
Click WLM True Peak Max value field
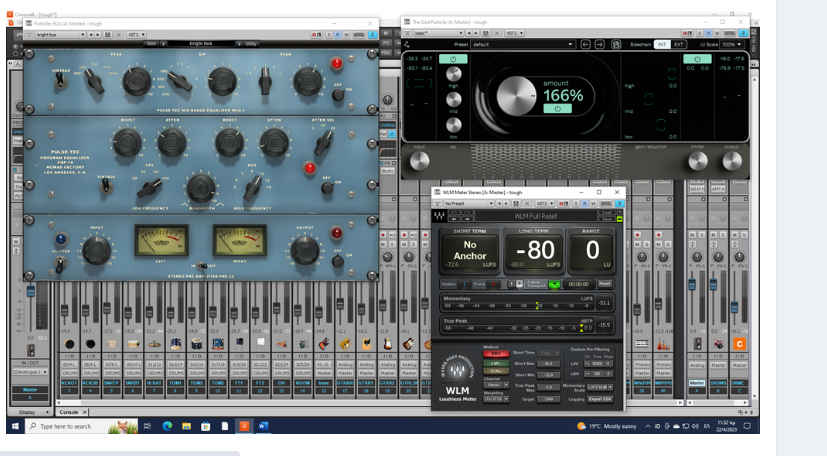point(549,387)
